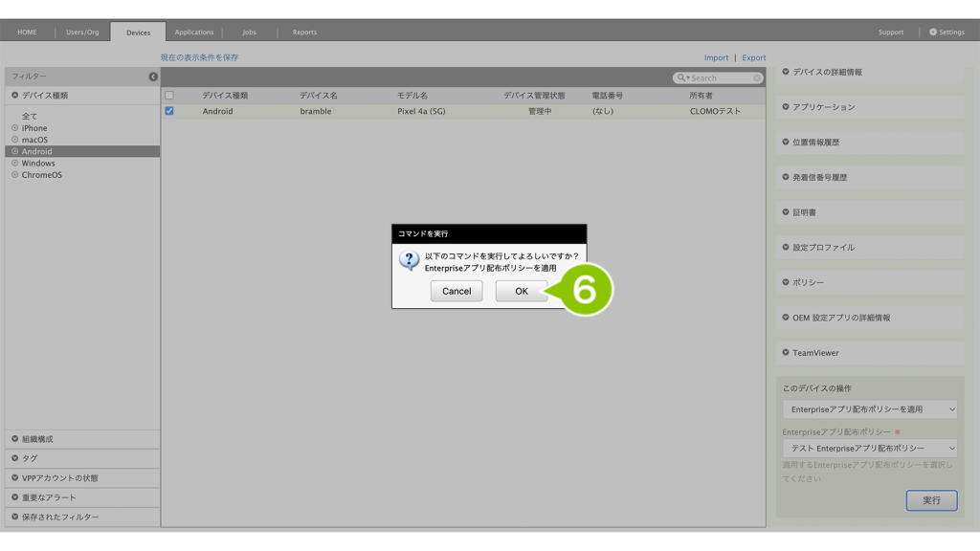The height and width of the screenshot is (551, 980).
Task: Expand OEM 設定アプリの詳細情報 panel
Action: point(870,318)
